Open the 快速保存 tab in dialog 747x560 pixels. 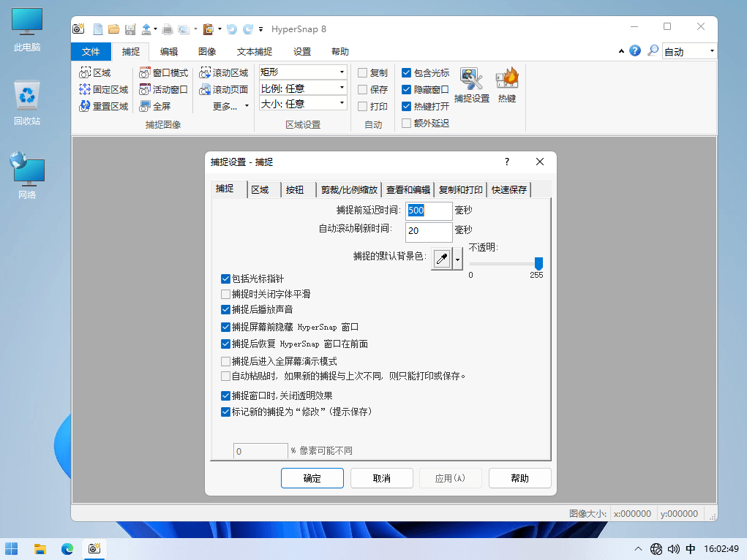point(509,189)
